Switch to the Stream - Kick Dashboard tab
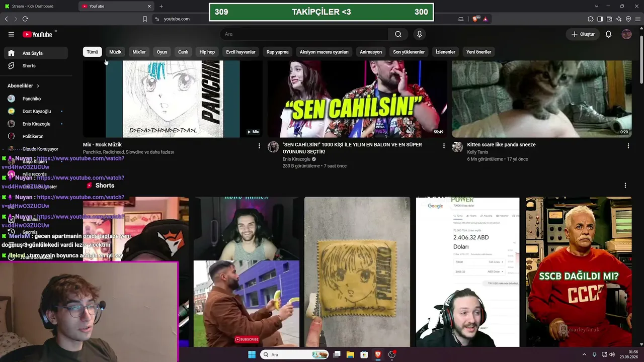This screenshot has width=644, height=362. [38, 6]
